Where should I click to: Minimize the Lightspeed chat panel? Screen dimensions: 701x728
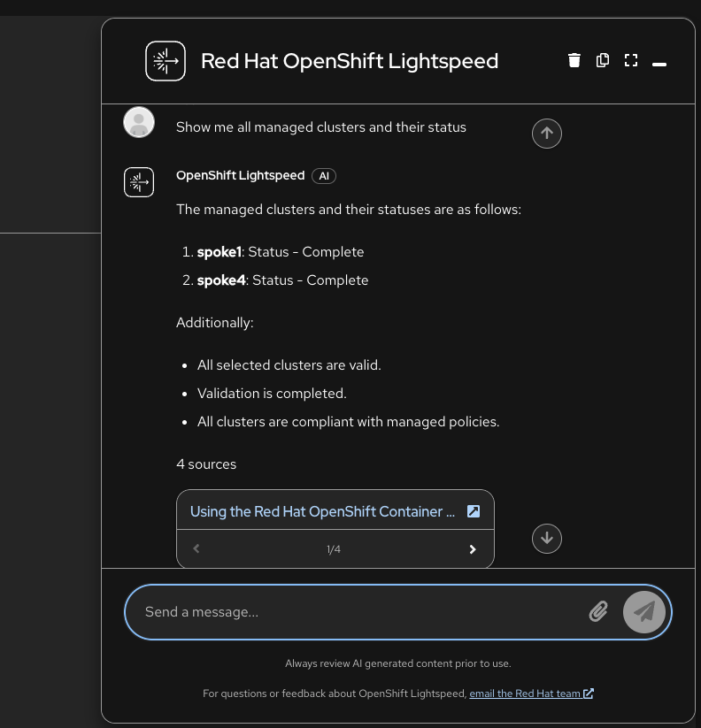coord(659,64)
